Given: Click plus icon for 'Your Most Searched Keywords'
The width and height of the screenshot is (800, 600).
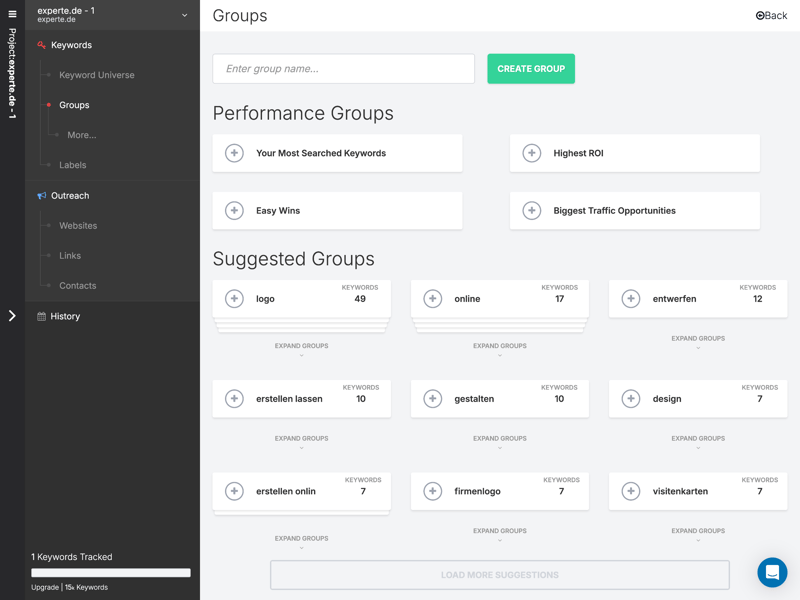Looking at the screenshot, I should click(x=234, y=153).
